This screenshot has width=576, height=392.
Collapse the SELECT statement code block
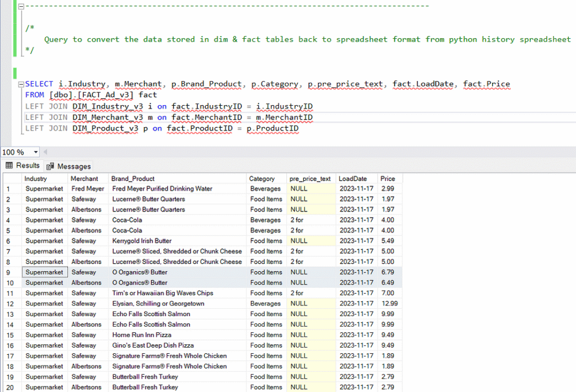point(21,84)
